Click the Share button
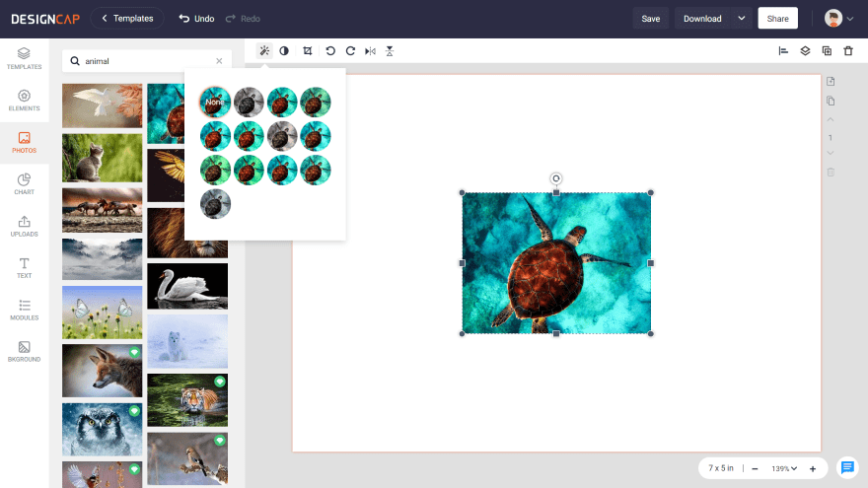The width and height of the screenshot is (868, 488). coord(777,19)
